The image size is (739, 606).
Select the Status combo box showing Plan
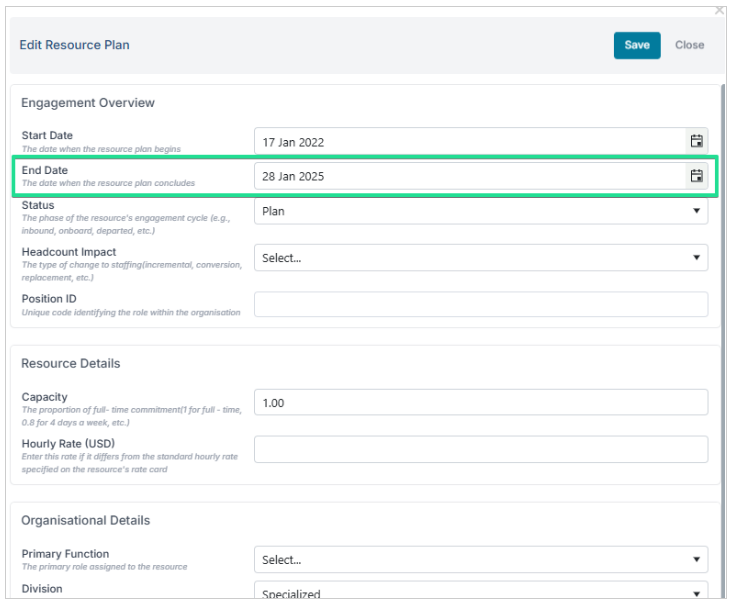click(x=481, y=211)
